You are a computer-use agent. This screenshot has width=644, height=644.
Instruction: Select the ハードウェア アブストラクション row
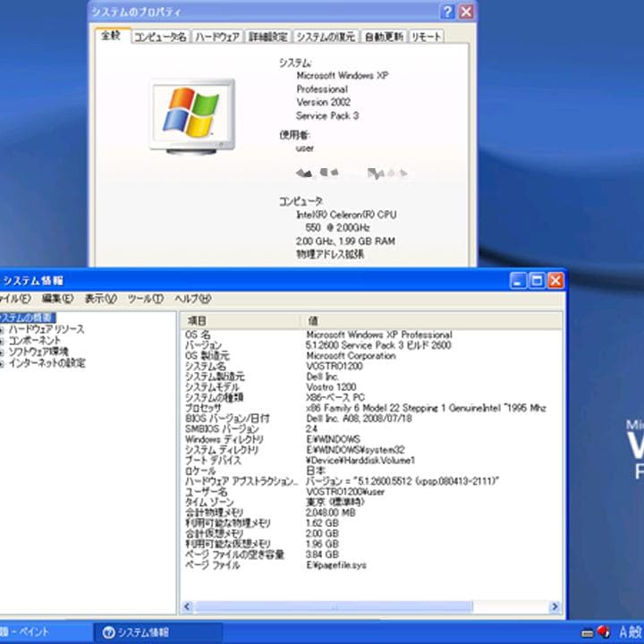(x=371, y=481)
